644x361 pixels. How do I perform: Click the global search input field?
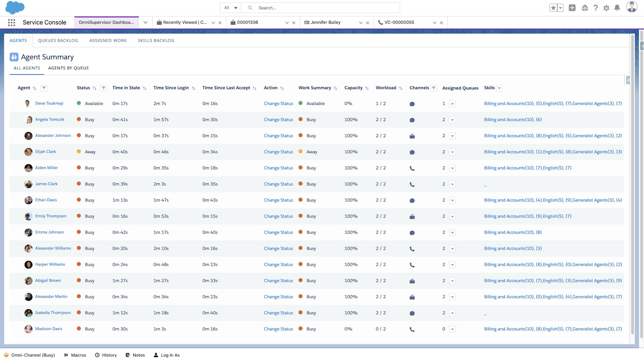(x=325, y=8)
